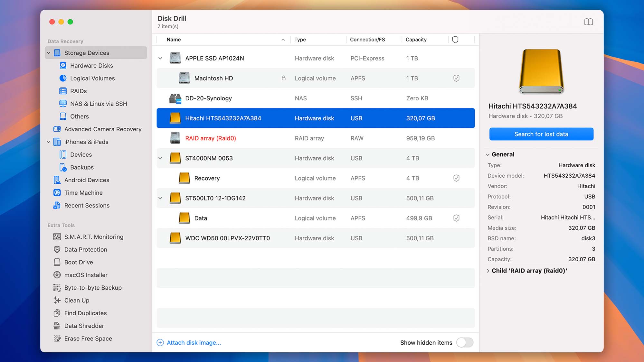Click protection shield on Recovery volume row
This screenshot has height=362, width=644.
click(x=456, y=178)
